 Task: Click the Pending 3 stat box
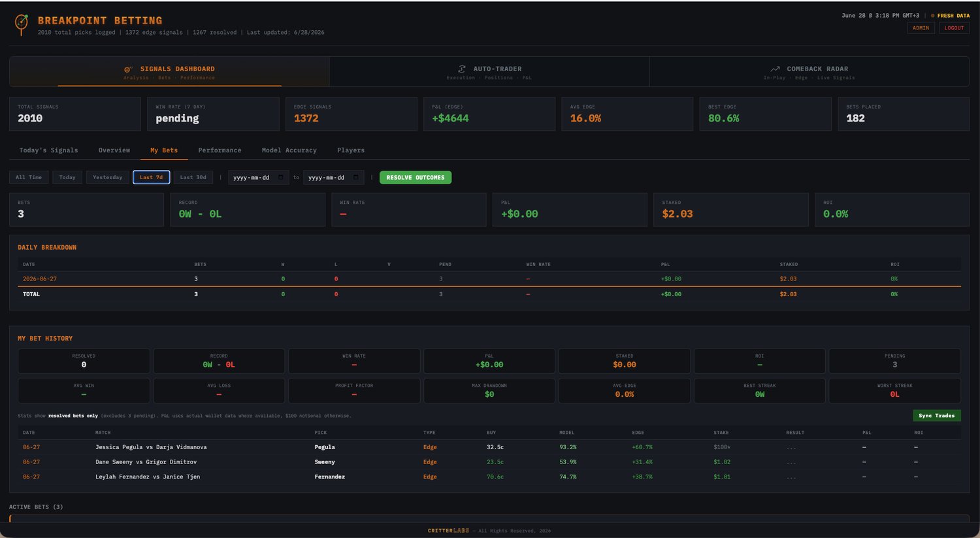(x=894, y=361)
